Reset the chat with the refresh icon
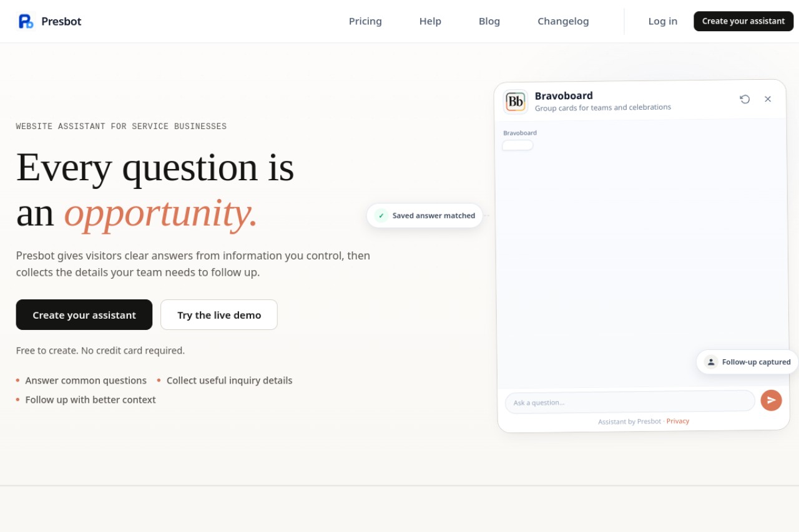 pyautogui.click(x=745, y=99)
